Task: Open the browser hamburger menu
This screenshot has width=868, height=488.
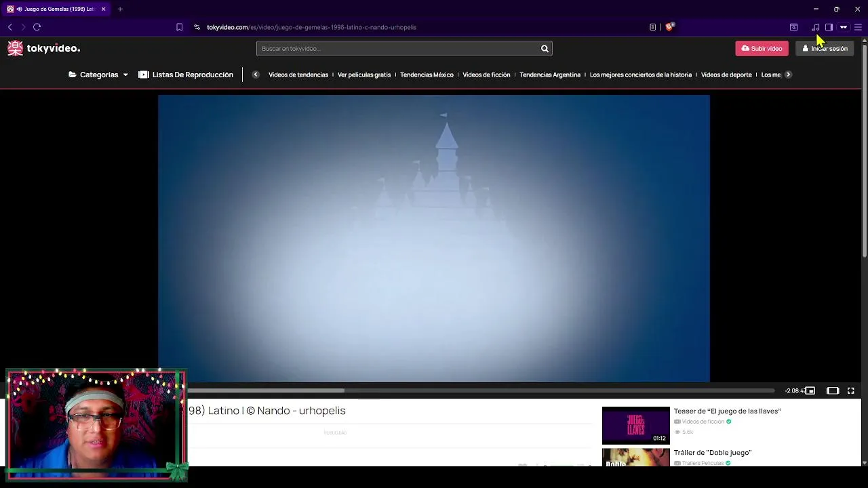Action: pyautogui.click(x=858, y=27)
